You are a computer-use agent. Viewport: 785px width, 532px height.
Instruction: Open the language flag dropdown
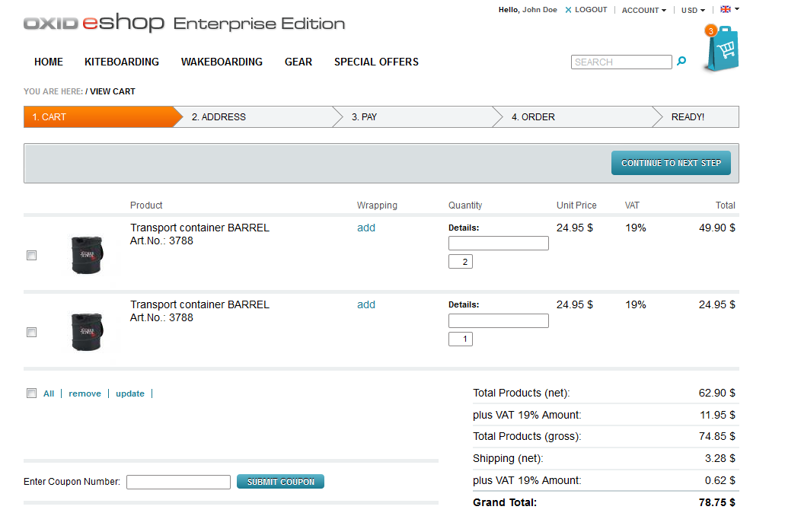(729, 10)
